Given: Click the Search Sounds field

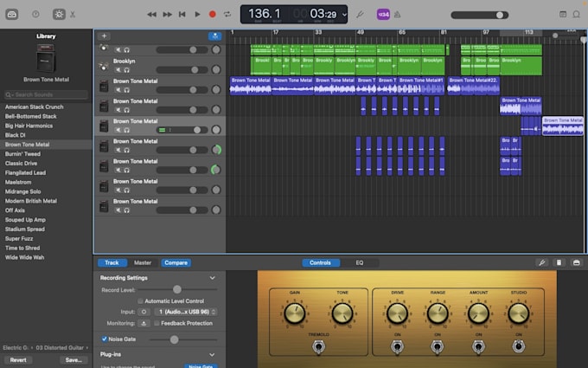Looking at the screenshot, I should coord(46,94).
